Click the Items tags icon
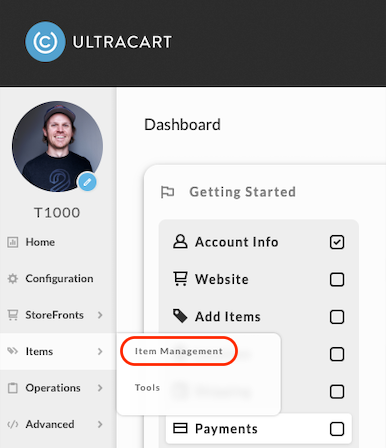This screenshot has height=448, width=386. (13, 351)
